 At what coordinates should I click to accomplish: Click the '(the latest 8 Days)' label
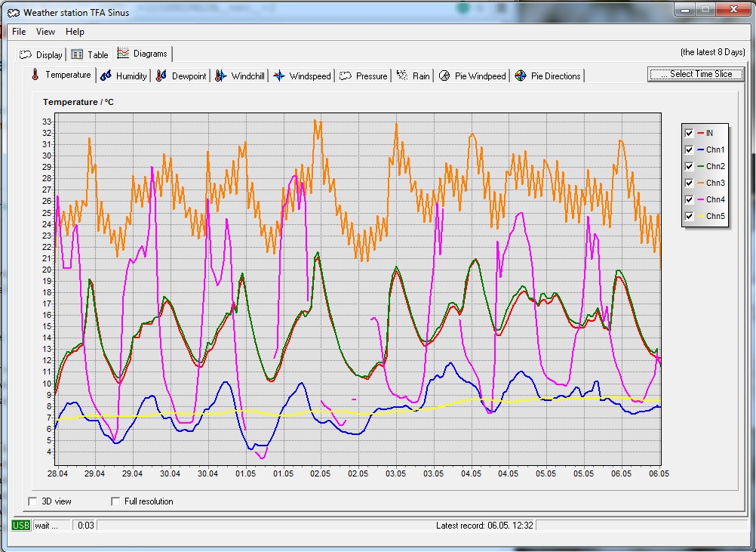[712, 52]
